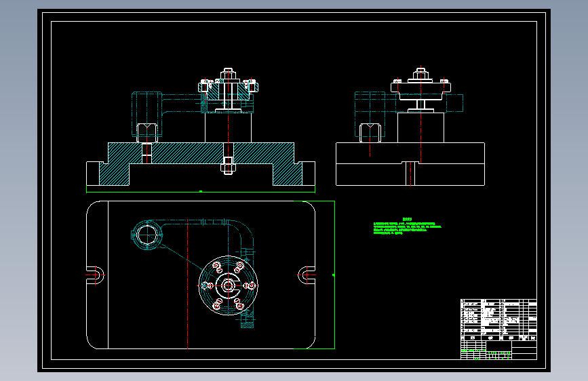Select the slotted hole in the side view base
The height and width of the screenshot is (381, 588).
(x=410, y=174)
